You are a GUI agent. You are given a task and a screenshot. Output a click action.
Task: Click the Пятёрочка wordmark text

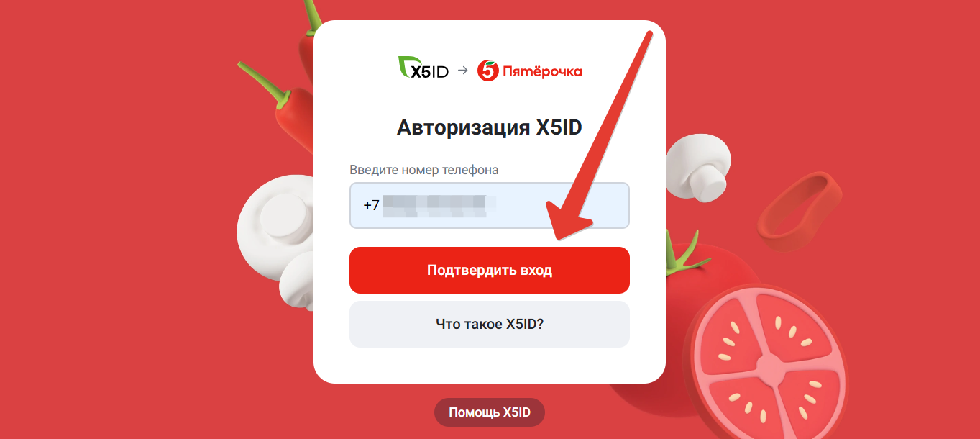[542, 71]
